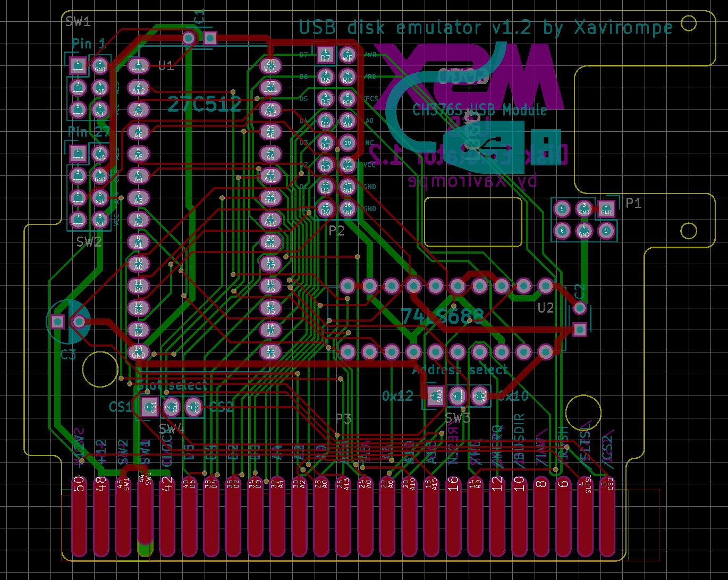
Task: Click the top-right mounting hole
Action: [689, 23]
